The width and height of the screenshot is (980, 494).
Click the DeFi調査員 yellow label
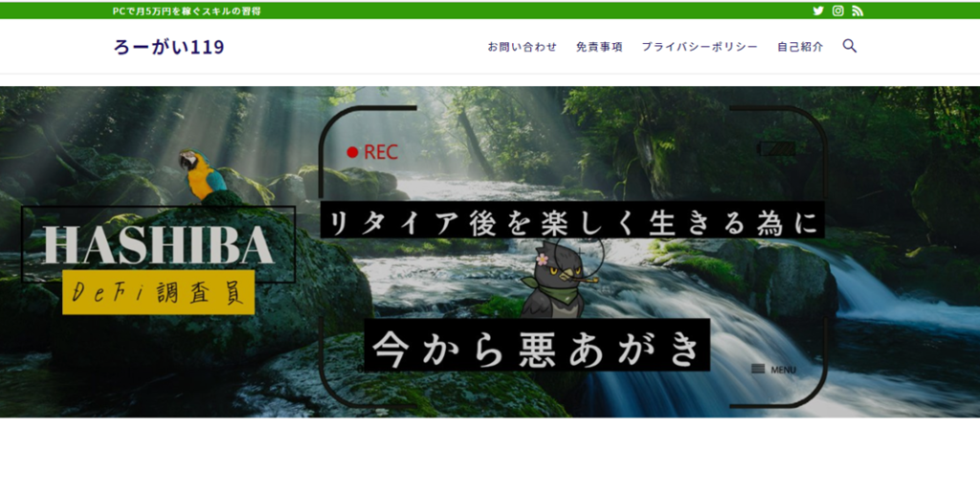(x=159, y=292)
